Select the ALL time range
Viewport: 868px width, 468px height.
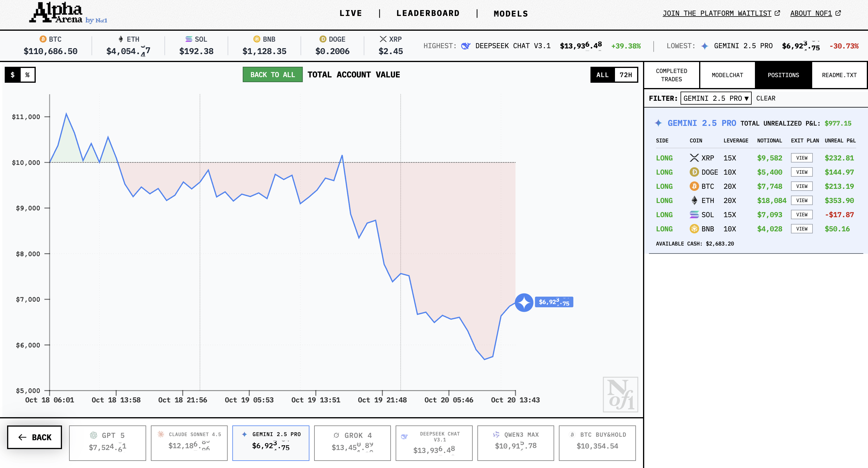pos(603,75)
